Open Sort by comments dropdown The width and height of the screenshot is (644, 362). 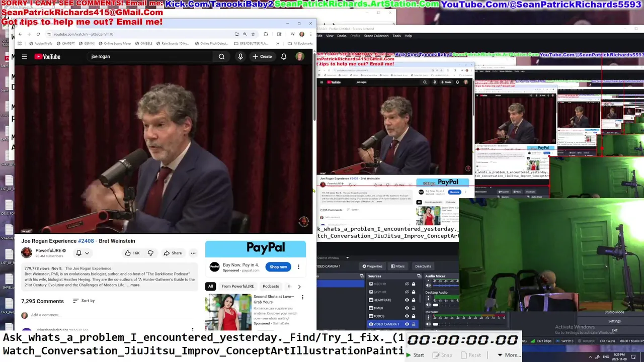coord(84,301)
